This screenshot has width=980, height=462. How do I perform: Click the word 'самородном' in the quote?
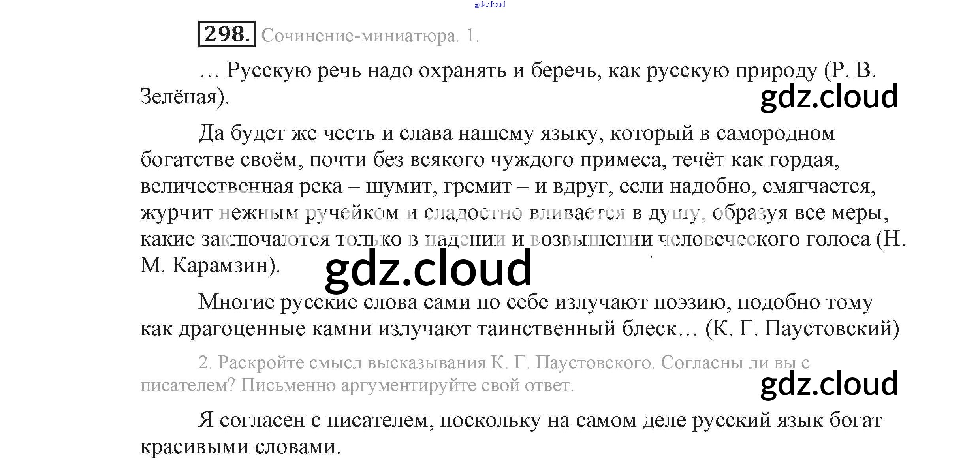tap(775, 133)
